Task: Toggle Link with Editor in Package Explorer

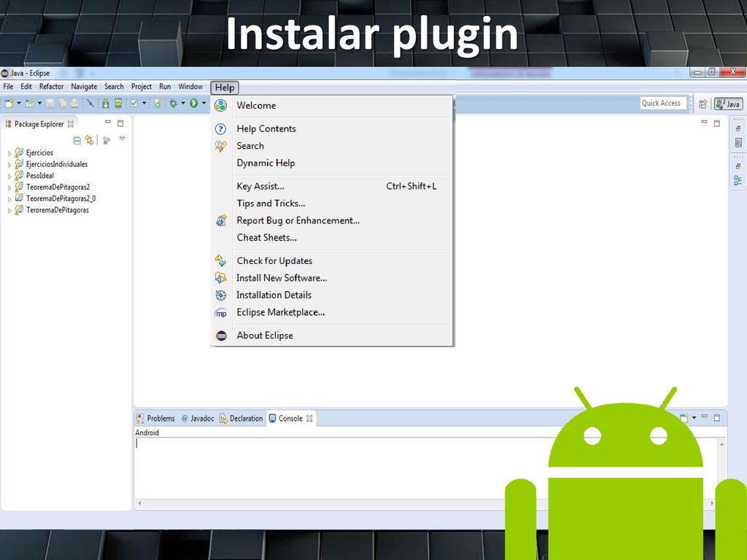Action: (89, 140)
